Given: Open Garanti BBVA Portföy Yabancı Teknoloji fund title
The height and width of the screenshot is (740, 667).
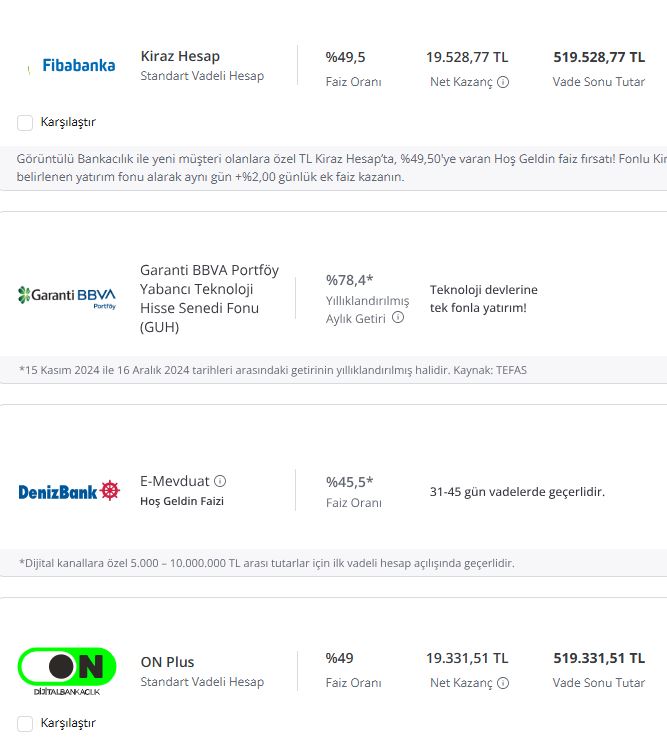Looking at the screenshot, I should coord(209,298).
